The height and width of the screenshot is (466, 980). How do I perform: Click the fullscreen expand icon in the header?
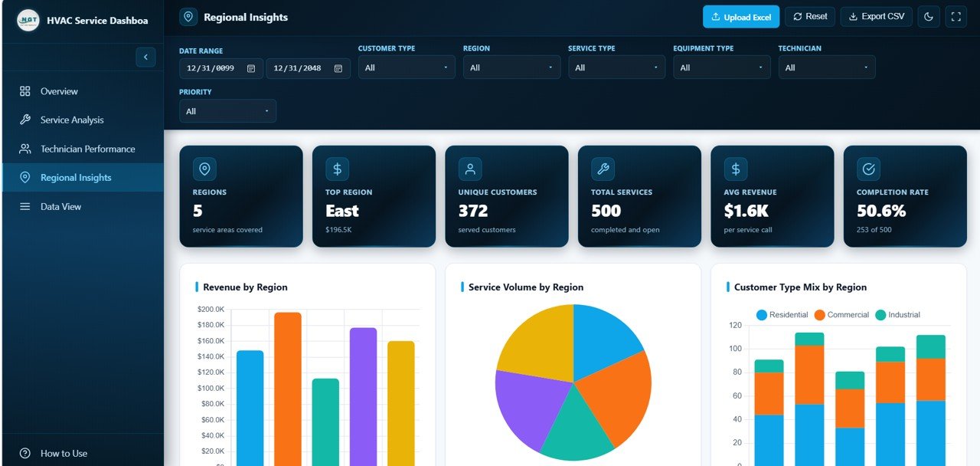pyautogui.click(x=955, y=16)
